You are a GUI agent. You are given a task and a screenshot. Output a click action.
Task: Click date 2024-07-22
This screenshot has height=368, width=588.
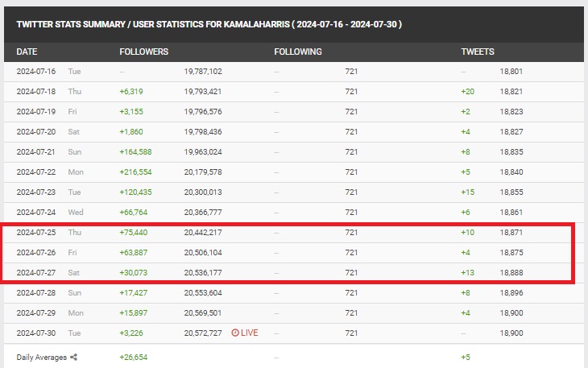pos(36,172)
